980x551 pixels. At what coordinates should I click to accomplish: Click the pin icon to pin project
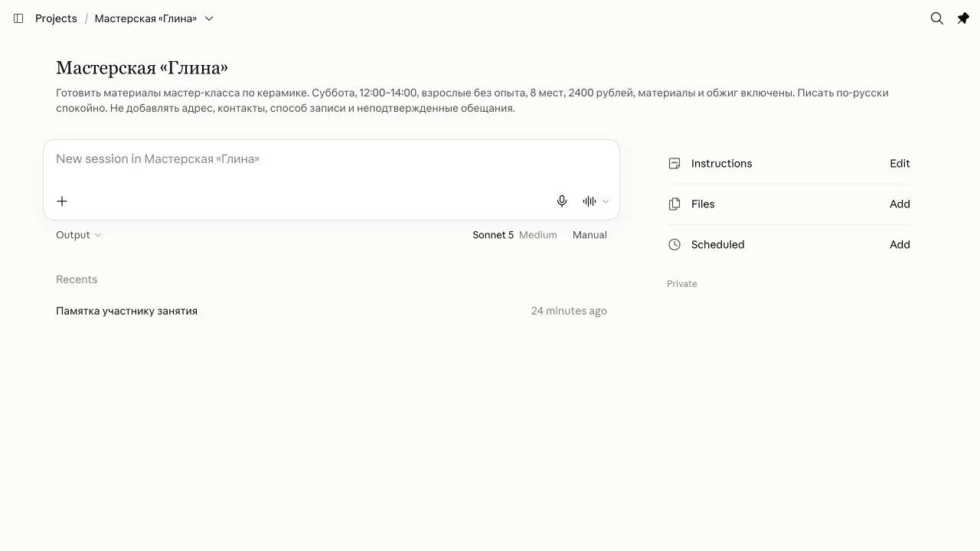click(963, 18)
